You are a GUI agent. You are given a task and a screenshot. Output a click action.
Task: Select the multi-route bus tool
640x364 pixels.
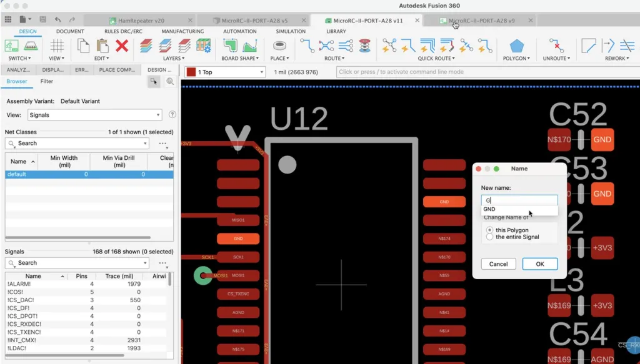coord(345,46)
